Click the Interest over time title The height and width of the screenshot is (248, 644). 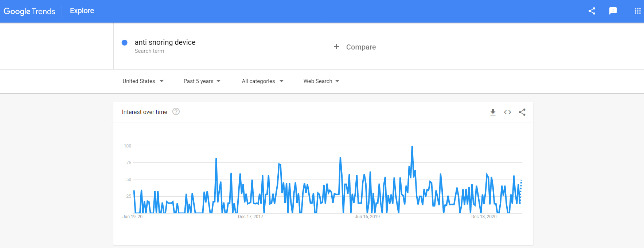point(144,112)
